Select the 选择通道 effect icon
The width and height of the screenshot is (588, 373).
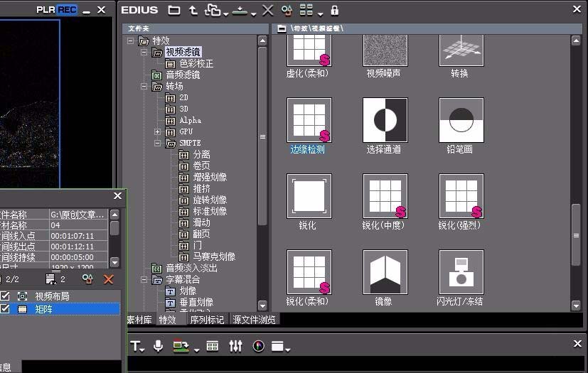[385, 120]
